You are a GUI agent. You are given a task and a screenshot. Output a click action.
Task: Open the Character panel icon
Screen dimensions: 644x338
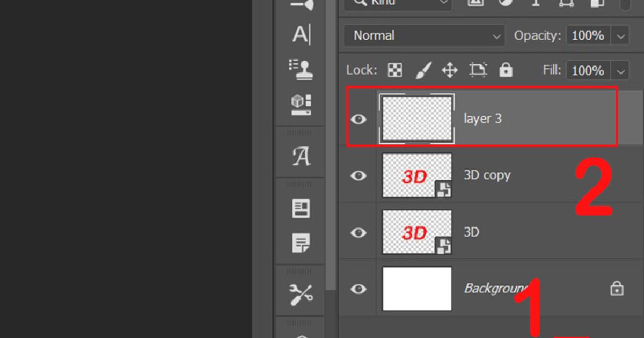coord(301,35)
